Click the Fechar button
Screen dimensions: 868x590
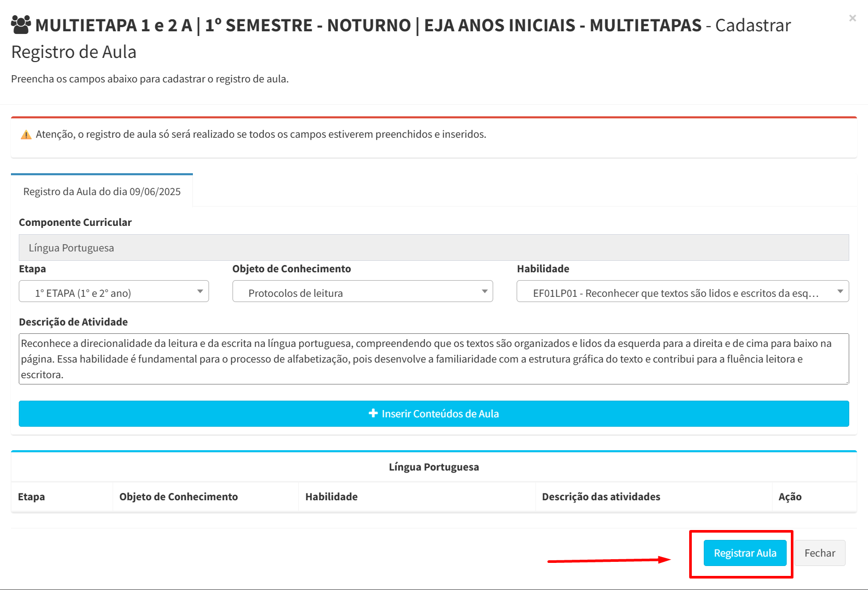820,553
